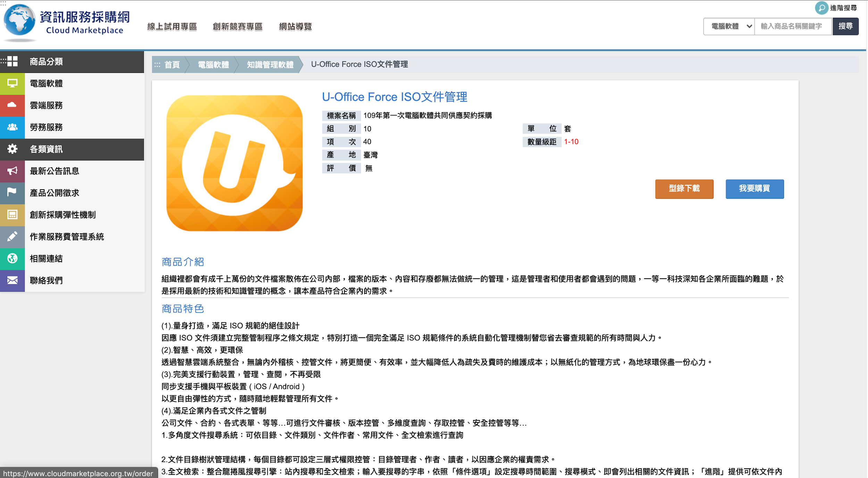Open the 創新競賽專區 menu

[237, 26]
